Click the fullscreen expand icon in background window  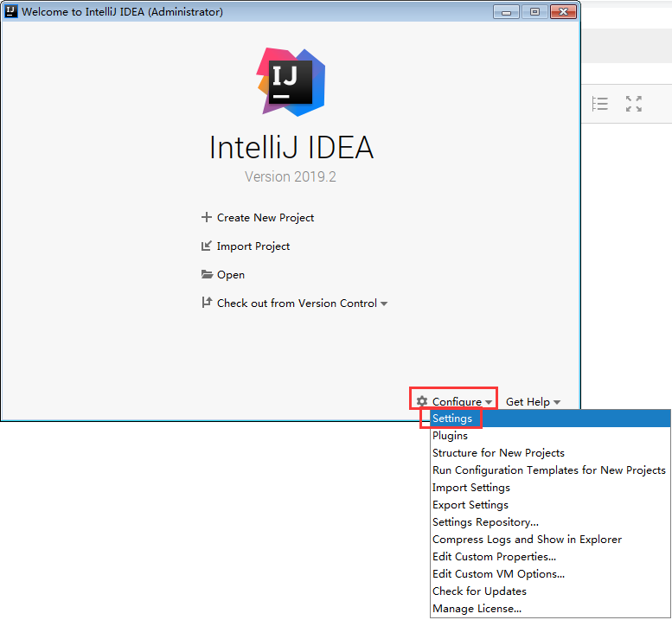pos(633,104)
